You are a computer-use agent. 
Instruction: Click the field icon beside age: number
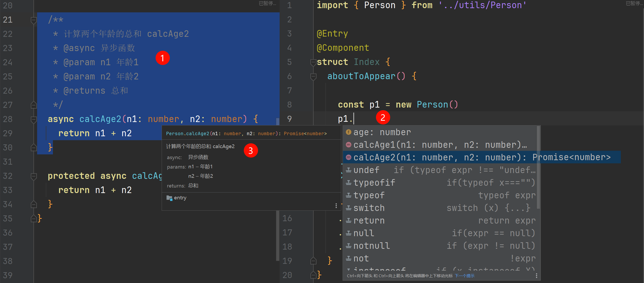348,132
